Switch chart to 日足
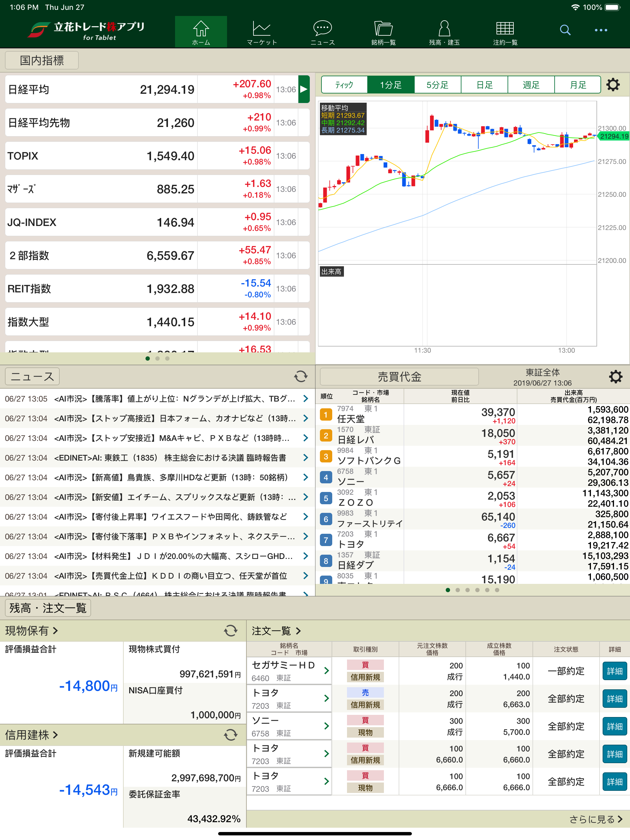Screen dimensions: 630x840 click(x=484, y=85)
